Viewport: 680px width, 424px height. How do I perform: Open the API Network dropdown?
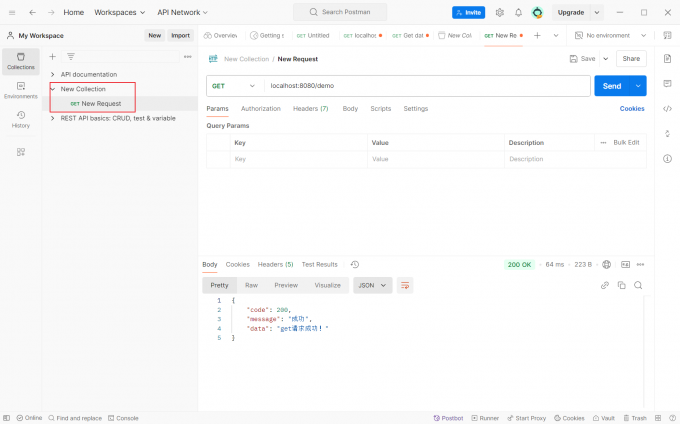pyautogui.click(x=183, y=13)
